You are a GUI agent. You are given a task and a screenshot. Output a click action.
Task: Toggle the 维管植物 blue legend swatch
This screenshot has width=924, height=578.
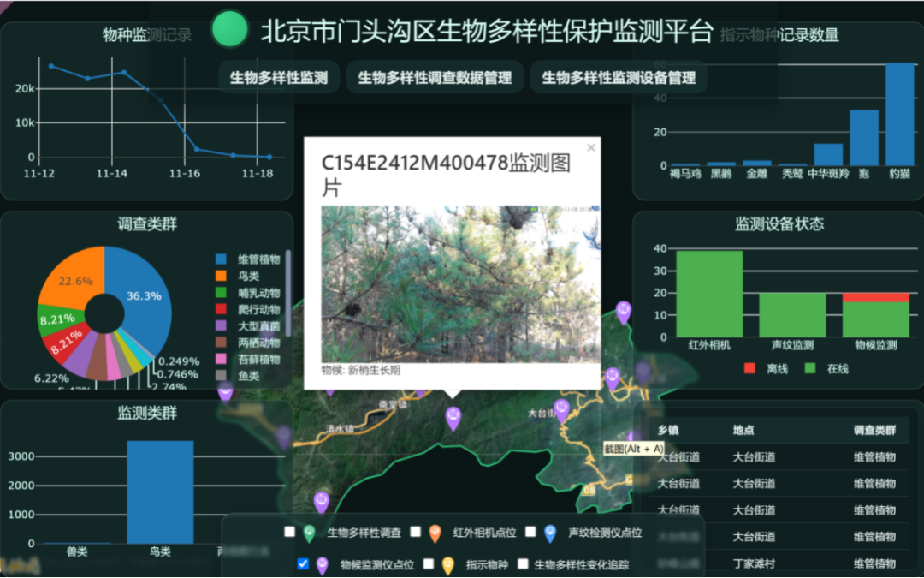(221, 259)
